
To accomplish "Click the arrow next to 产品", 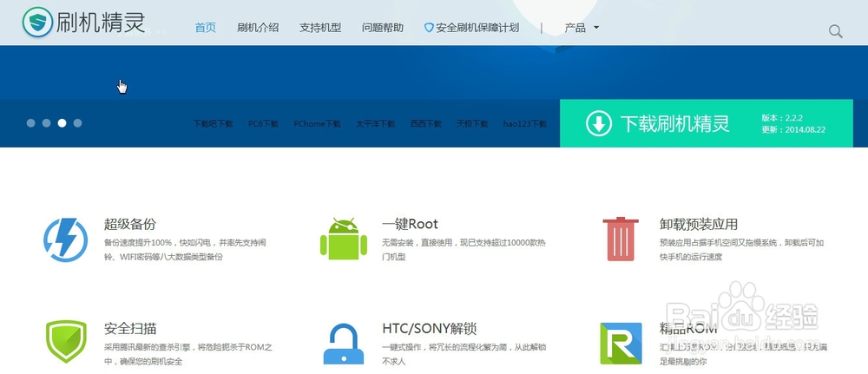I will [596, 28].
